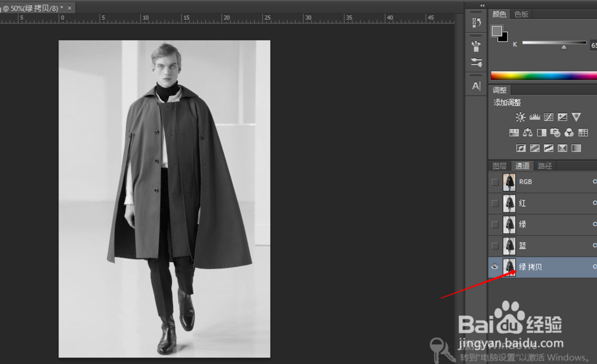Add an Exposure adjustment

click(x=562, y=117)
